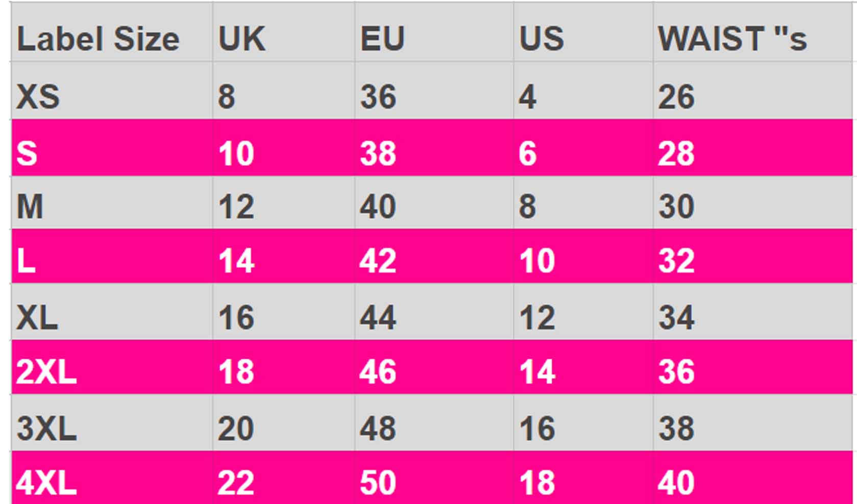
Task: Select the US column header cell
Action: click(541, 39)
